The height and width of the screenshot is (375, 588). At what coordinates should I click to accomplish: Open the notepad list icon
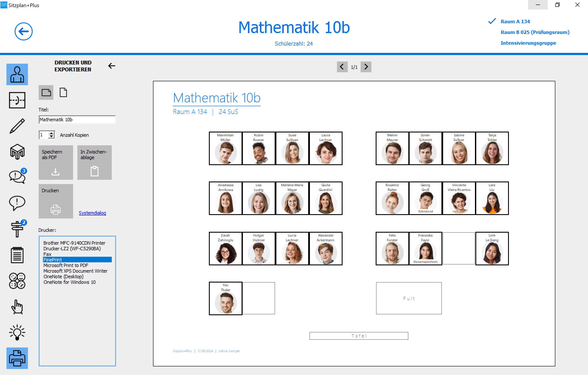click(x=17, y=255)
